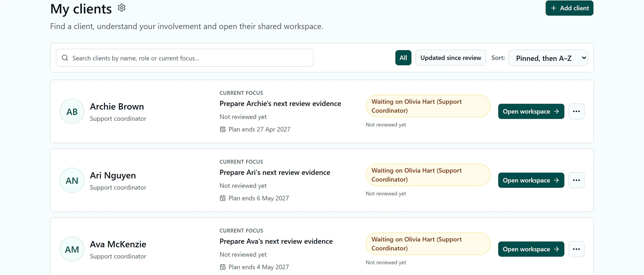Open the settings gear next to My clients
The image size is (644, 275).
[x=121, y=8]
